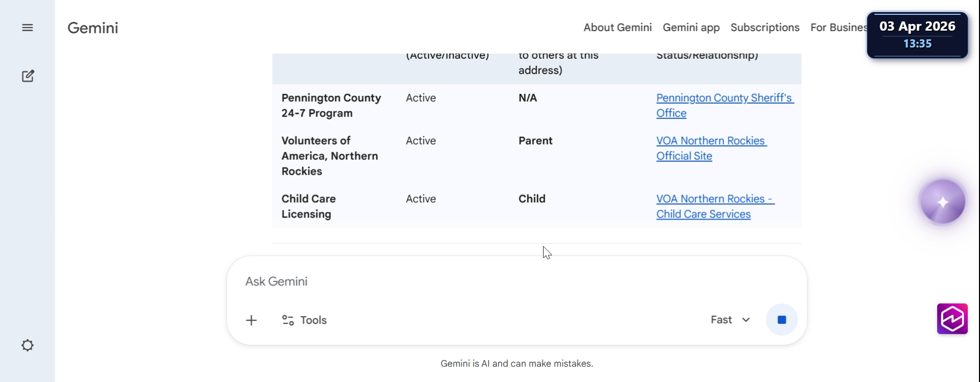Open settings gear in sidebar
The height and width of the screenshot is (382, 980).
(x=28, y=346)
